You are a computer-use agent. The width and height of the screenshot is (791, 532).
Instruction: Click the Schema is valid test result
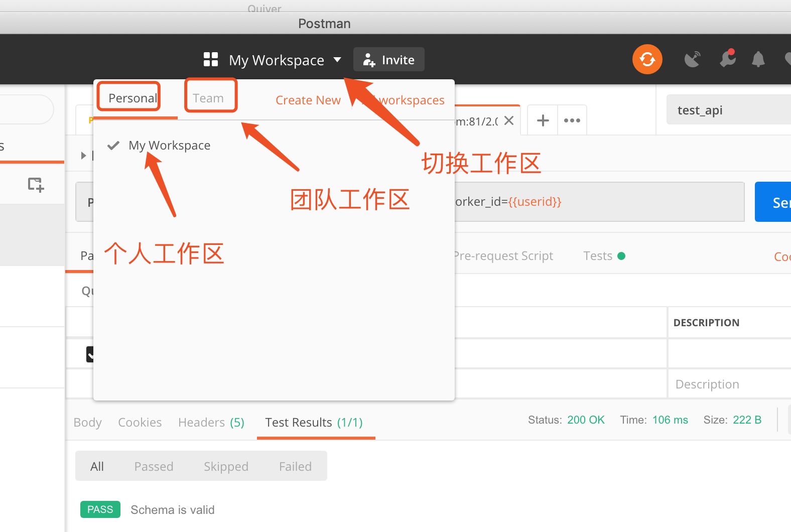point(172,510)
